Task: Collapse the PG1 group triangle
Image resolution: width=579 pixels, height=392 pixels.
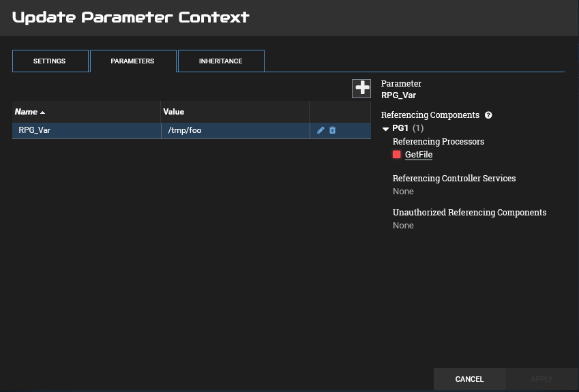Action: (x=386, y=129)
